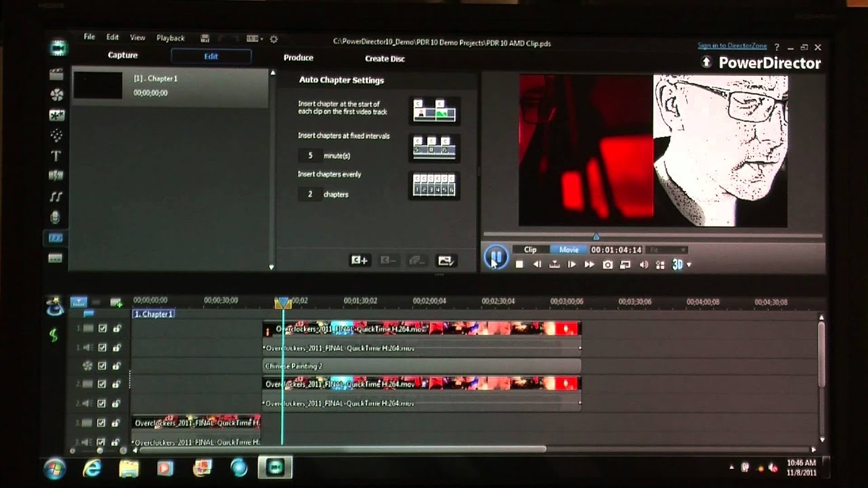The image size is (868, 488).
Task: Open the Effect Room fan icon
Action: click(x=56, y=95)
